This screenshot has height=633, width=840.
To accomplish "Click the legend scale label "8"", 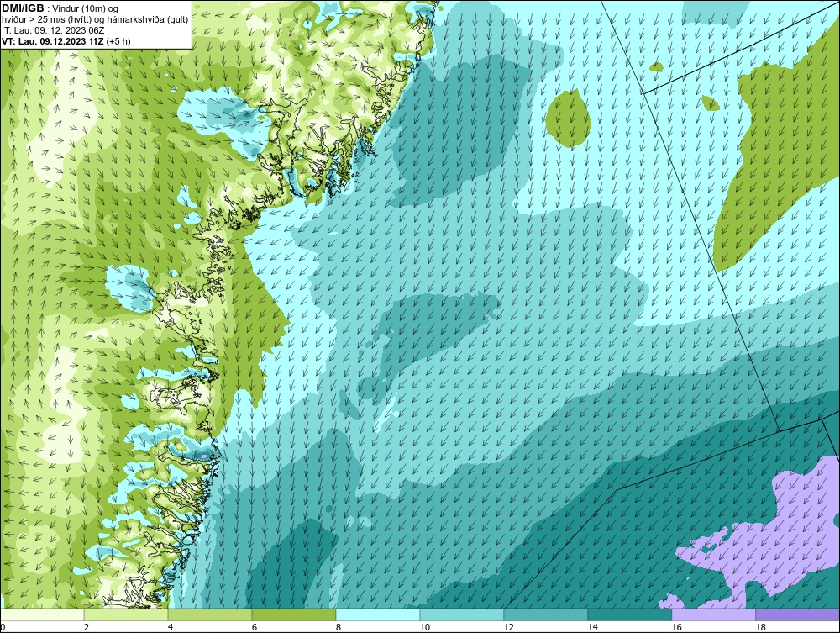I will [x=338, y=627].
